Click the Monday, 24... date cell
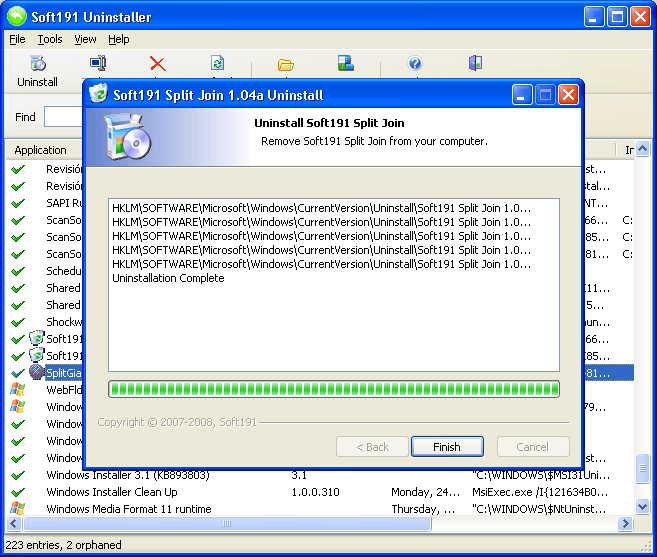 425,492
